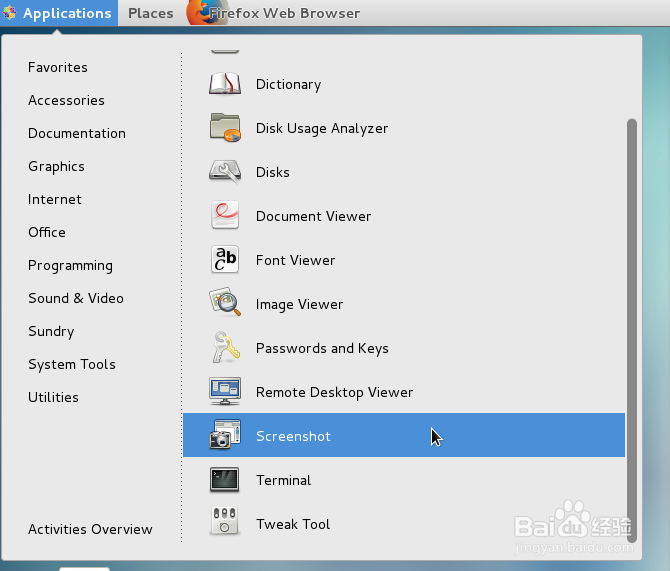Screen dimensions: 670x571
Task: Click the Passwords and Keys icon
Action: click(x=225, y=348)
